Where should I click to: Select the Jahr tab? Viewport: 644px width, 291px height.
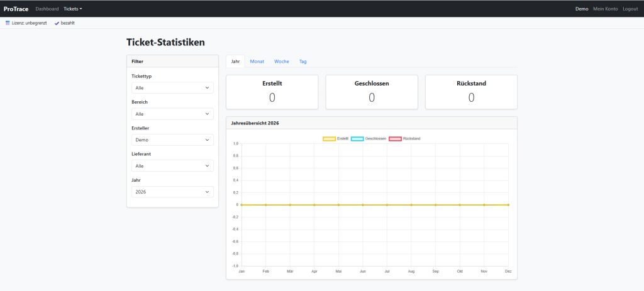pyautogui.click(x=235, y=62)
